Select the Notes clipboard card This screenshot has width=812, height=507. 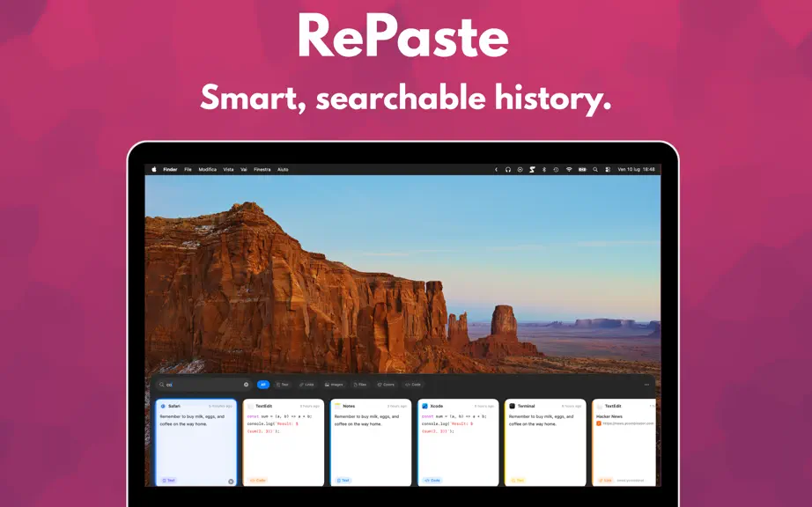[371, 443]
